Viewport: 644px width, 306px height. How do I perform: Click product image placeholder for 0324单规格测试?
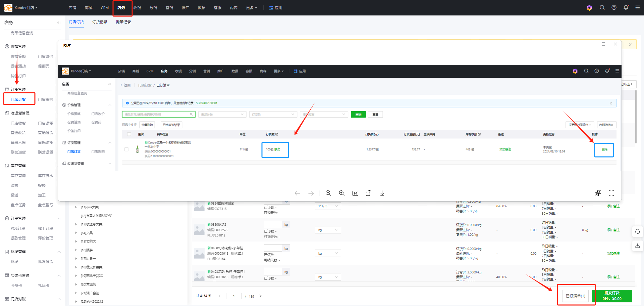click(199, 206)
